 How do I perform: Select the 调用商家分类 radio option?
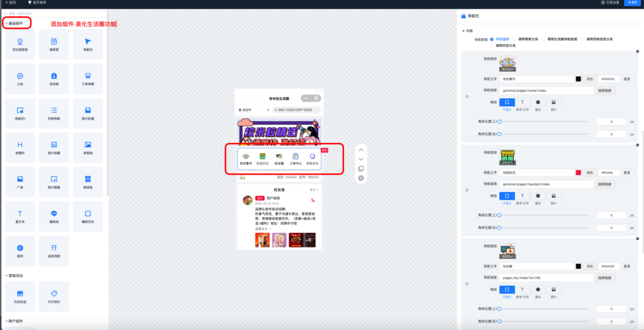(514, 39)
